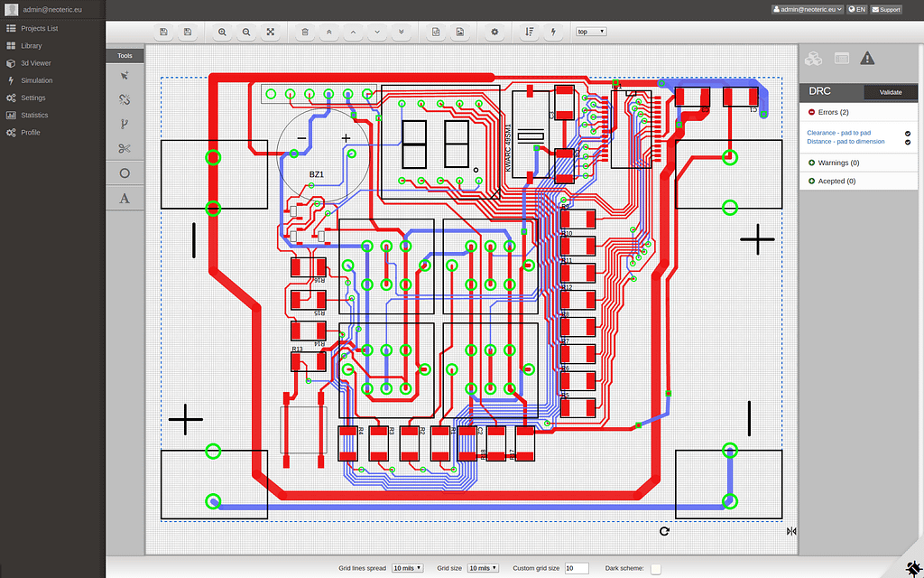924x578 pixels.
Task: Open the 'top' layer dropdown
Action: coord(590,31)
